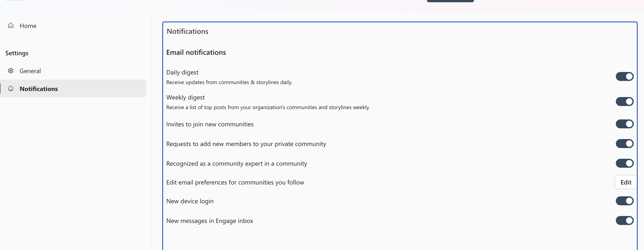The height and width of the screenshot is (250, 644).
Task: Click the Notifications panel title
Action: click(x=187, y=31)
